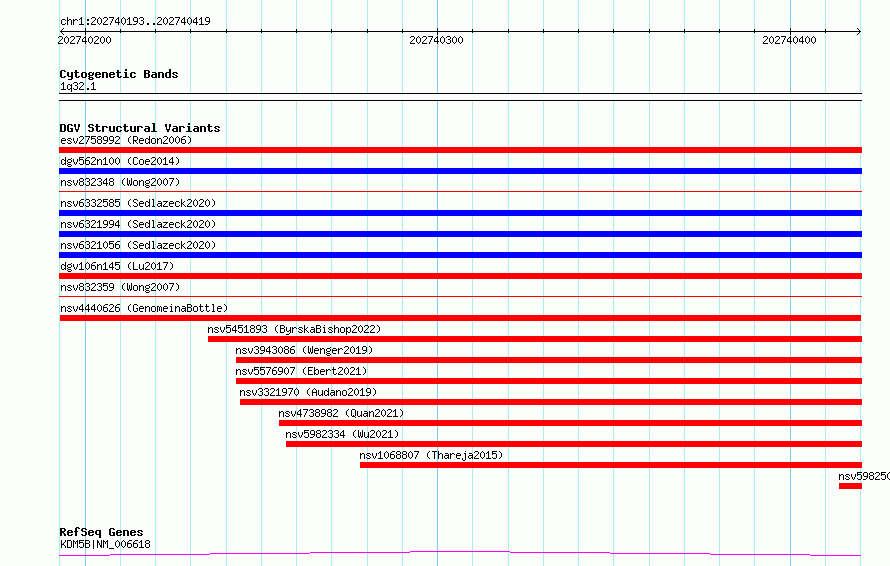Select the blue bar under nsv6321994
This screenshot has width=890, height=566.
(460, 234)
